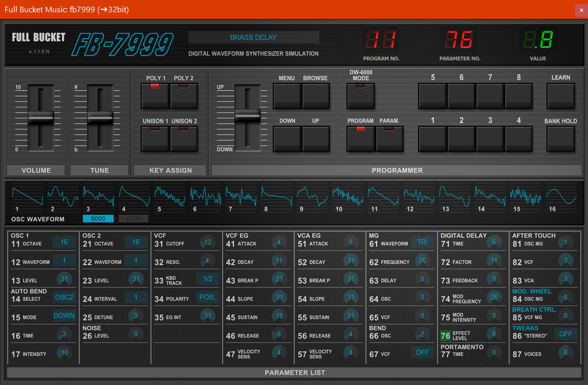Select oscillator waveform 15 thumbnail
This screenshot has height=385, width=588.
(526, 197)
